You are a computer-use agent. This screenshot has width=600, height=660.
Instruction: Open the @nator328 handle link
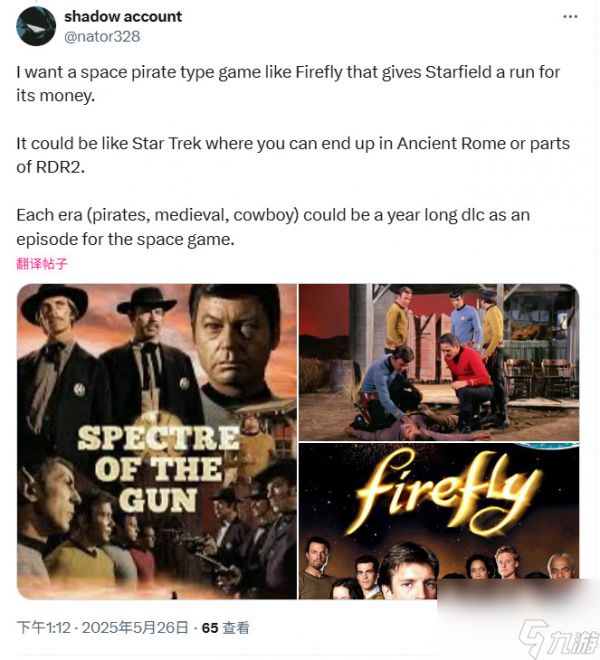(x=102, y=36)
